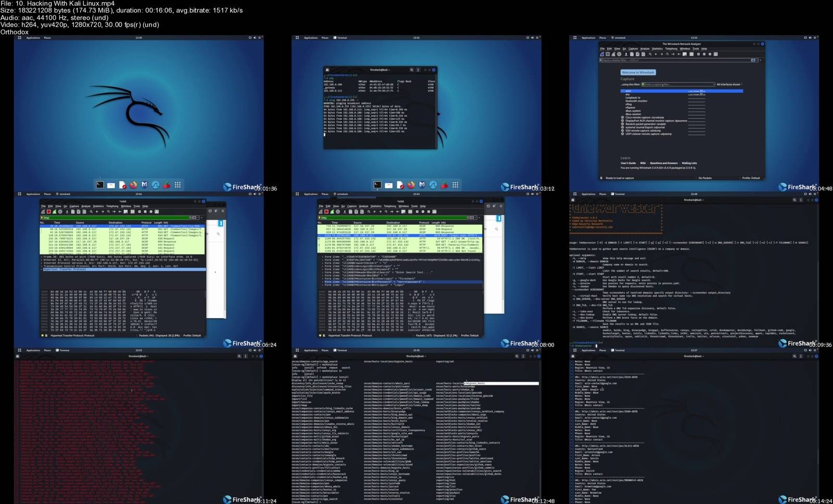Open Questions and Answers link
This screenshot has height=504, width=833.
pyautogui.click(x=664, y=163)
